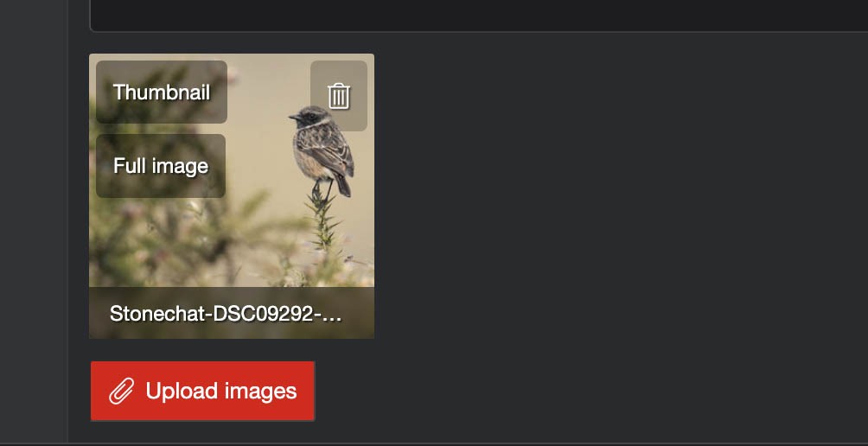
Task: Click the bird's head in the thumbnail
Action: click(x=308, y=117)
